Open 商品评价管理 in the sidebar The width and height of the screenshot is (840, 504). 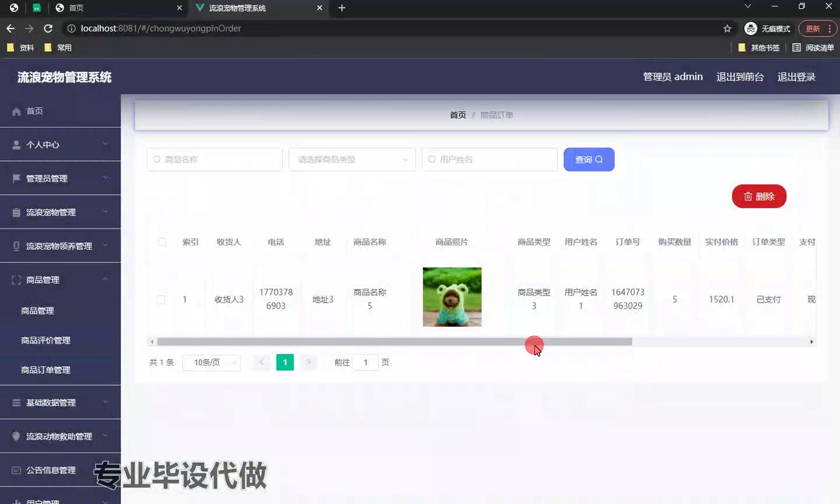pos(45,340)
